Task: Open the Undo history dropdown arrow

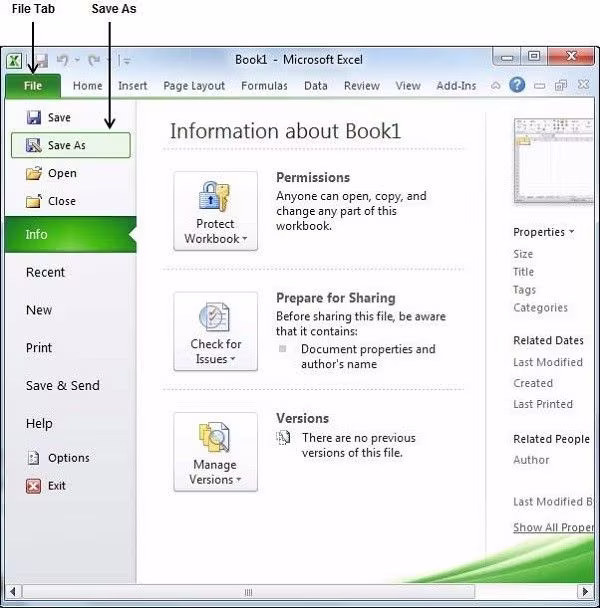Action: pyautogui.click(x=77, y=60)
